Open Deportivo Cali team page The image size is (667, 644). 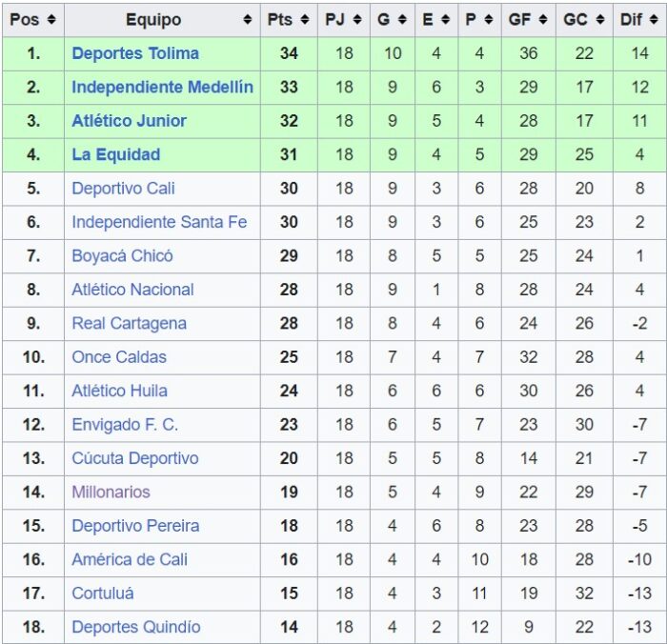[123, 188]
